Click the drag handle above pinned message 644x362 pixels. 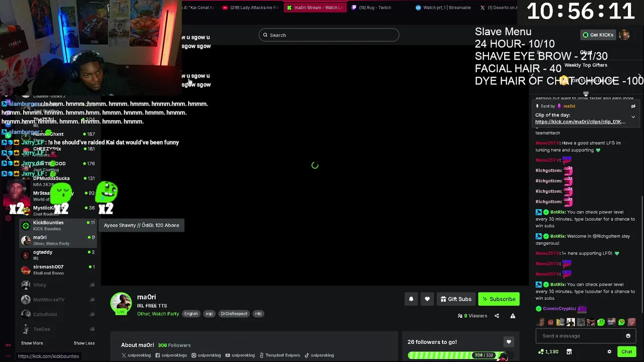point(586,94)
